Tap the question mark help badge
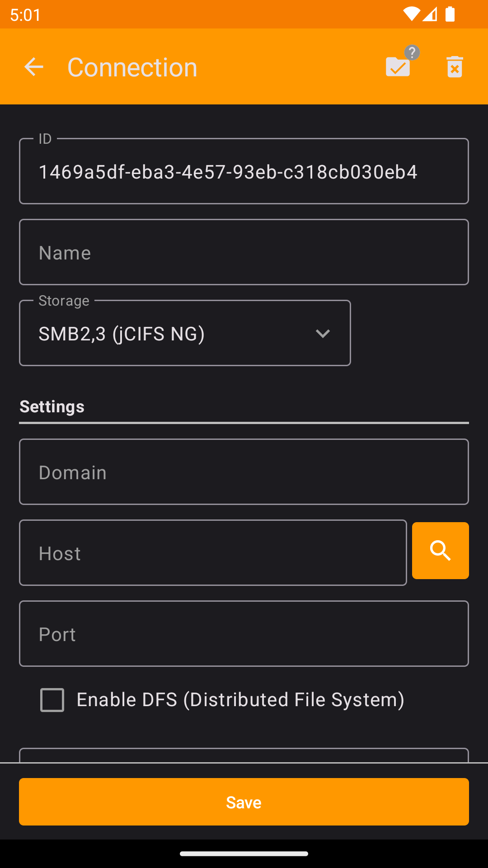 pos(412,52)
